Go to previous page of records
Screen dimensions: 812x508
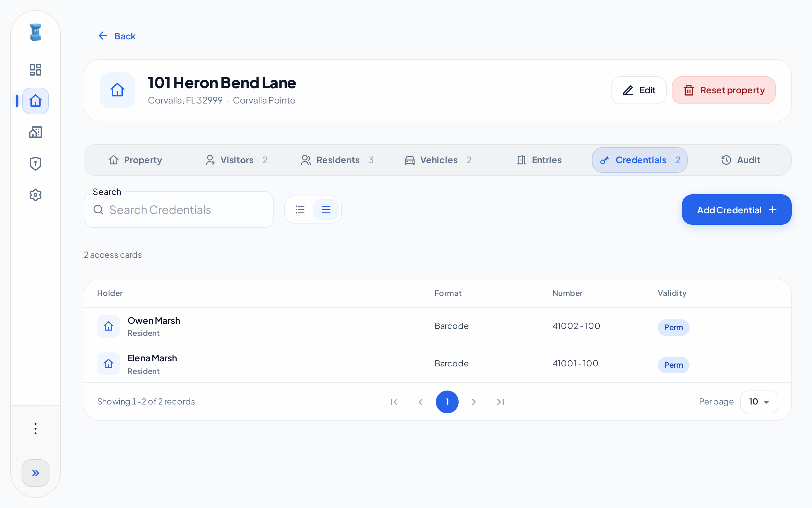click(x=420, y=402)
